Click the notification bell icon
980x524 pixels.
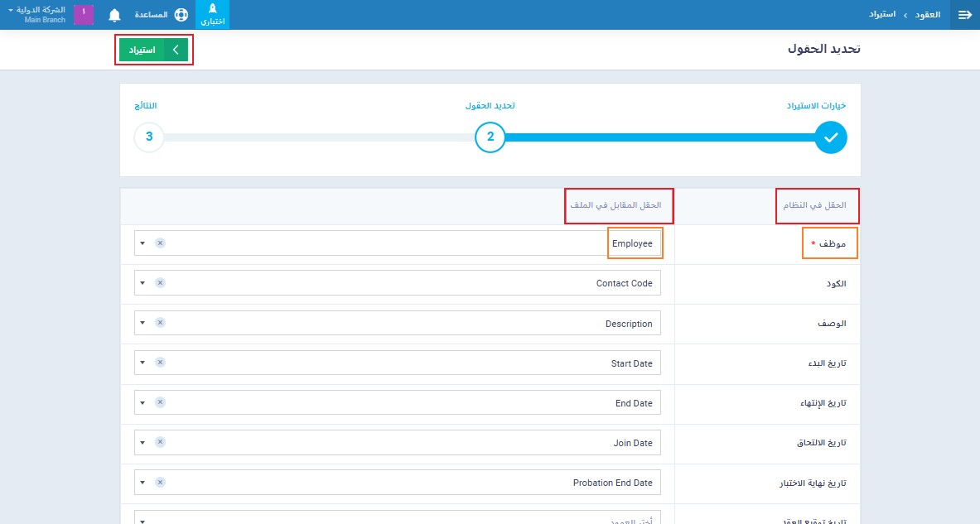pyautogui.click(x=114, y=15)
